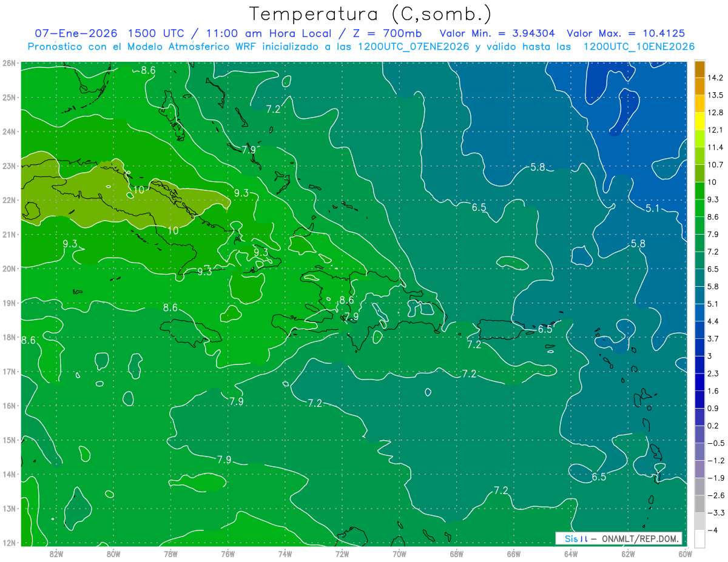Click the "62W" longitude axis label

tap(628, 554)
